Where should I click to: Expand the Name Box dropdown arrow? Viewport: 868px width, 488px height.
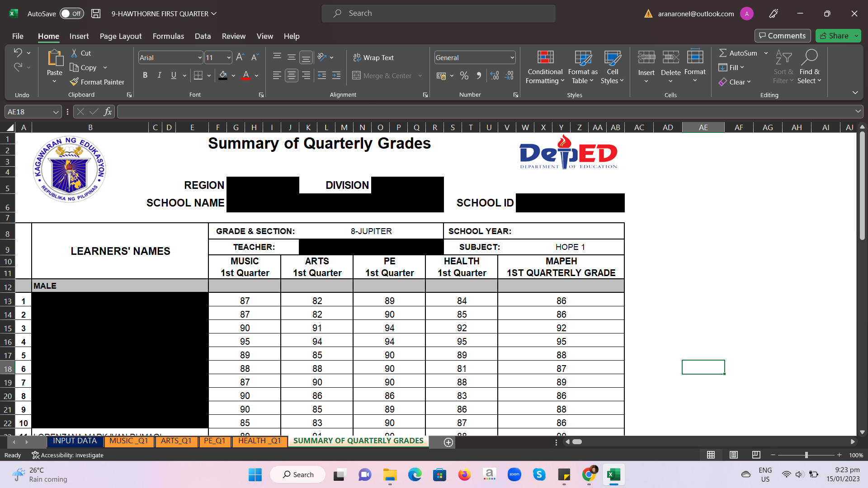[x=56, y=112]
